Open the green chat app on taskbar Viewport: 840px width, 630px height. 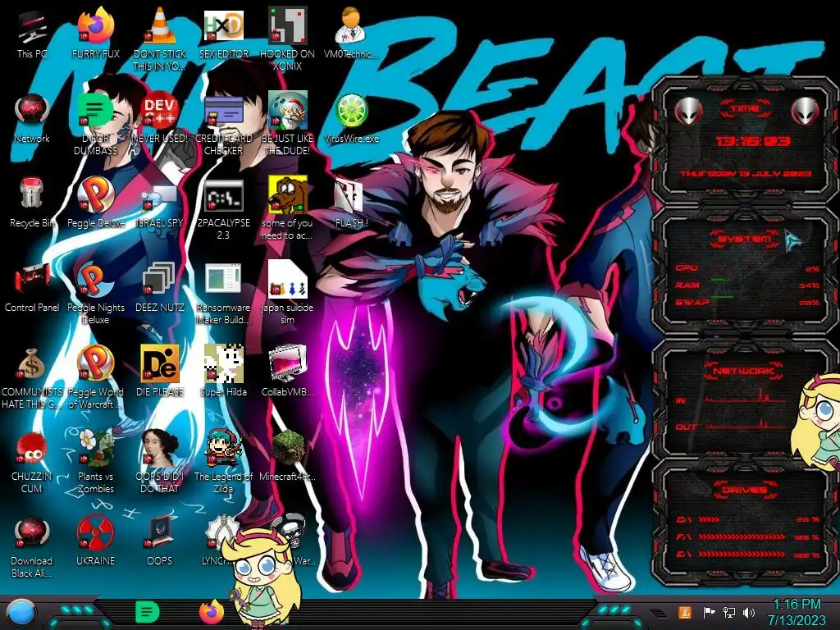[x=147, y=612]
